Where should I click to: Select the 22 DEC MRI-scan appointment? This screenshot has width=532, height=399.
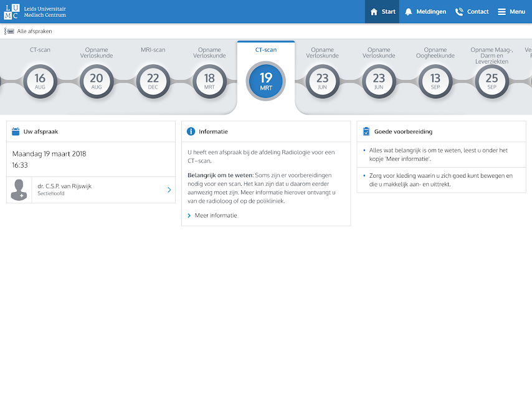click(x=153, y=82)
